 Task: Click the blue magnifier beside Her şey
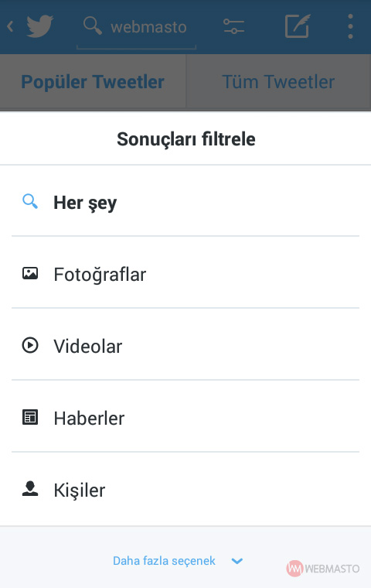[30, 201]
